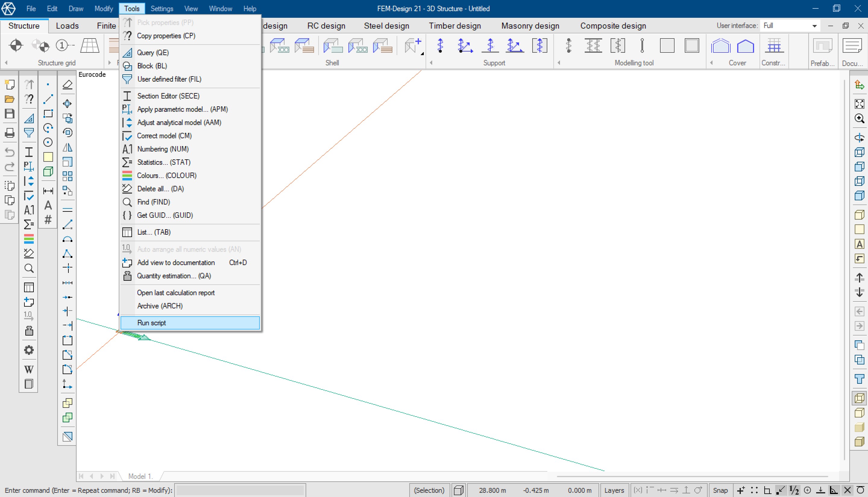This screenshot has width=868, height=497.
Task: Open the Layers button in status bar
Action: 614,490
